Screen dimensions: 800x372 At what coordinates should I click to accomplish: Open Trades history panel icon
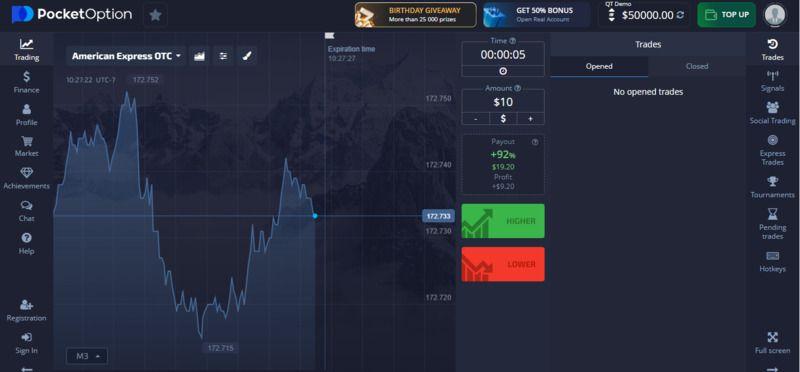click(x=772, y=49)
